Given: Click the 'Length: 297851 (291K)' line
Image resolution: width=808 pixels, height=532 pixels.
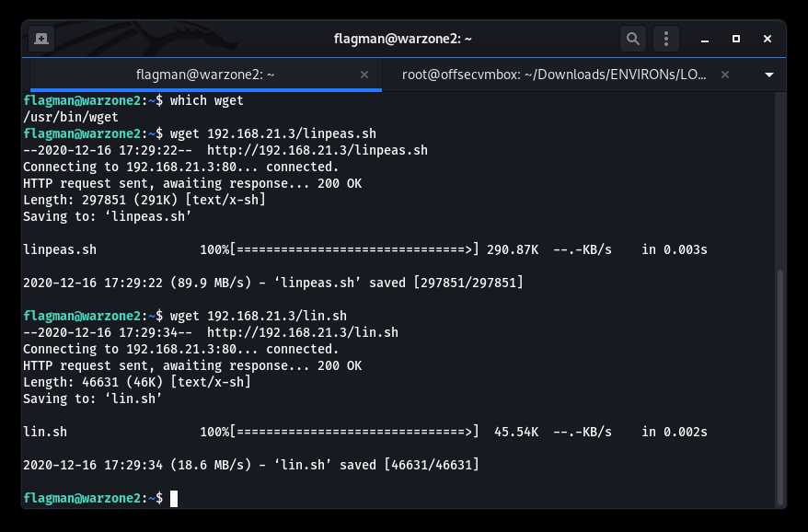Looking at the screenshot, I should coord(144,200).
